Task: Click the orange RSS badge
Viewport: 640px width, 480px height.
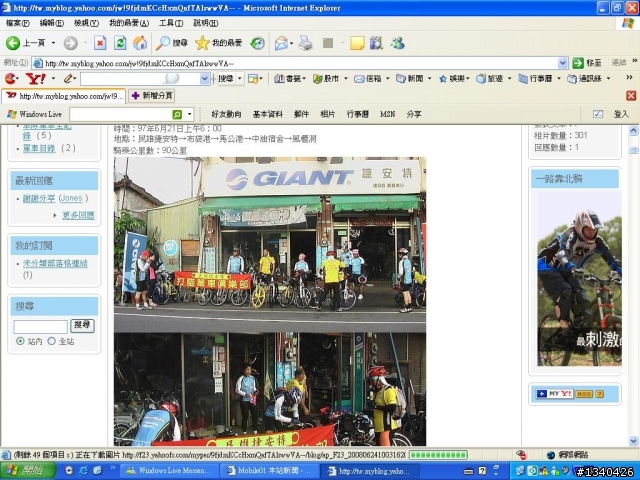Action: point(584,394)
